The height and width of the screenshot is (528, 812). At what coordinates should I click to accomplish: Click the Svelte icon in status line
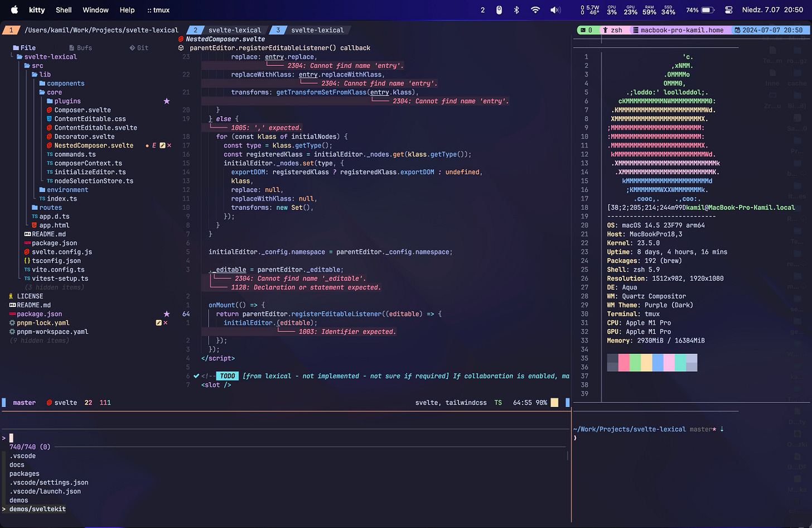click(49, 402)
